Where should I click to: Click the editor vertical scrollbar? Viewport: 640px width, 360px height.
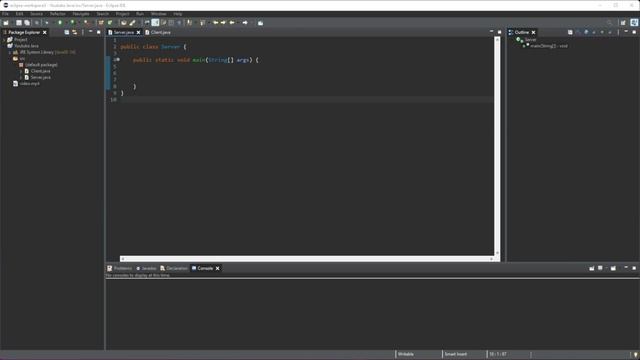497,147
